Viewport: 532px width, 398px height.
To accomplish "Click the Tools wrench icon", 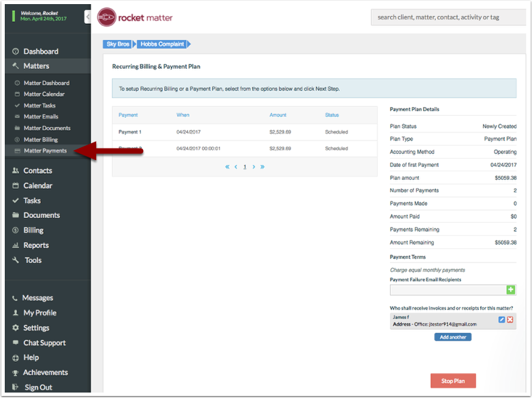I will (15, 260).
